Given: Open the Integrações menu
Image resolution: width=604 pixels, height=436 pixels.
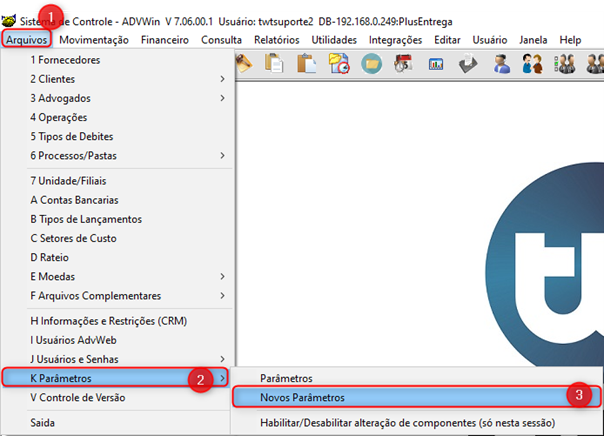Looking at the screenshot, I should (x=395, y=40).
